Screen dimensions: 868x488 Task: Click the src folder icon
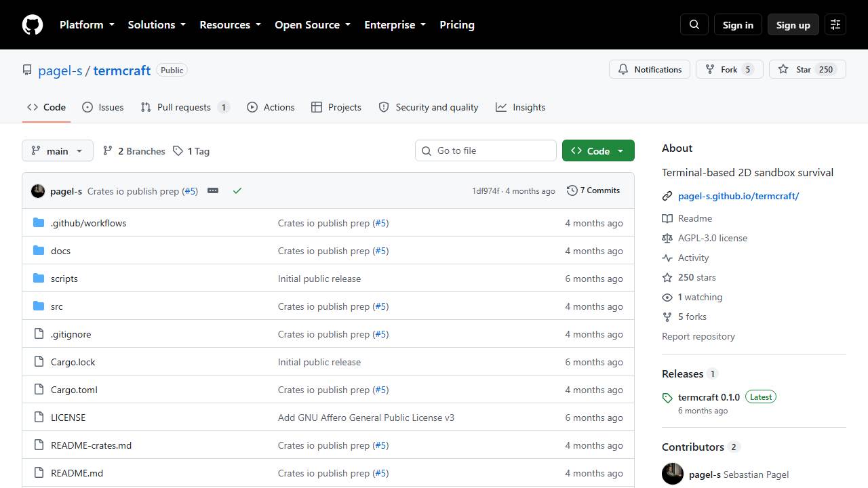click(39, 306)
